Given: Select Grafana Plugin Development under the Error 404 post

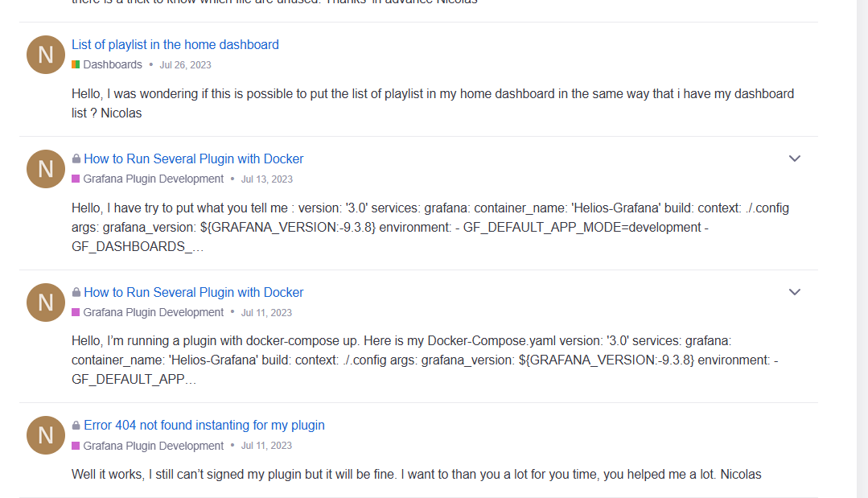Looking at the screenshot, I should click(x=153, y=446).
